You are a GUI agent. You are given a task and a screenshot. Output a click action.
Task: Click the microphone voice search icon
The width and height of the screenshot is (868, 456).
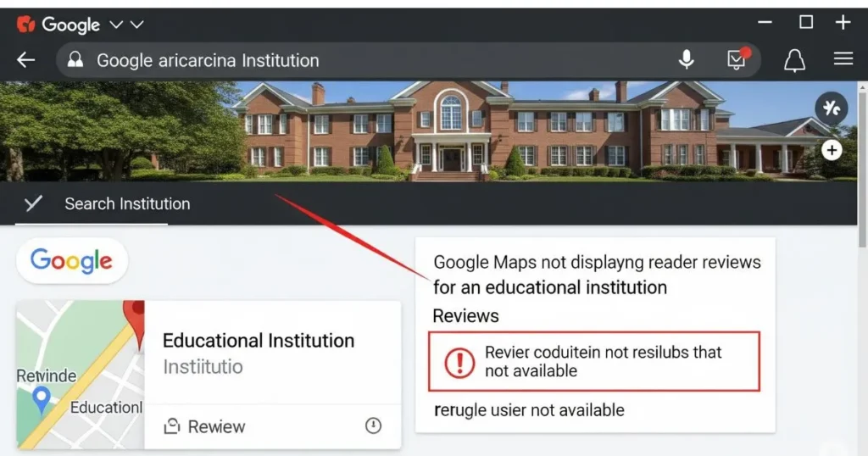686,59
